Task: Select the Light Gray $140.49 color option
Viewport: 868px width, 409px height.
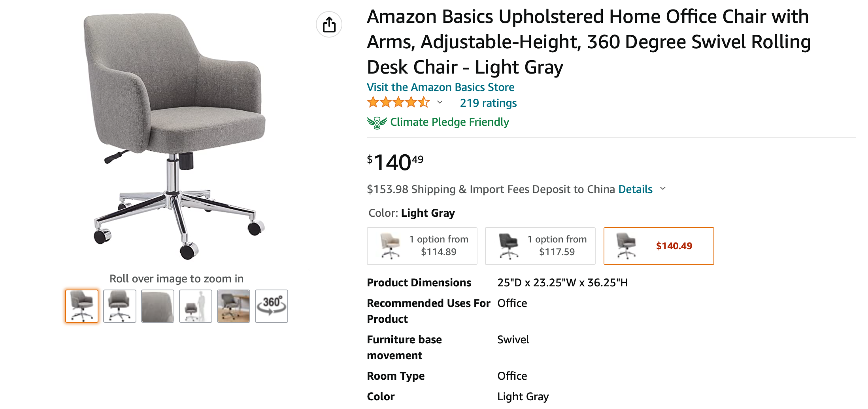Action: click(659, 246)
